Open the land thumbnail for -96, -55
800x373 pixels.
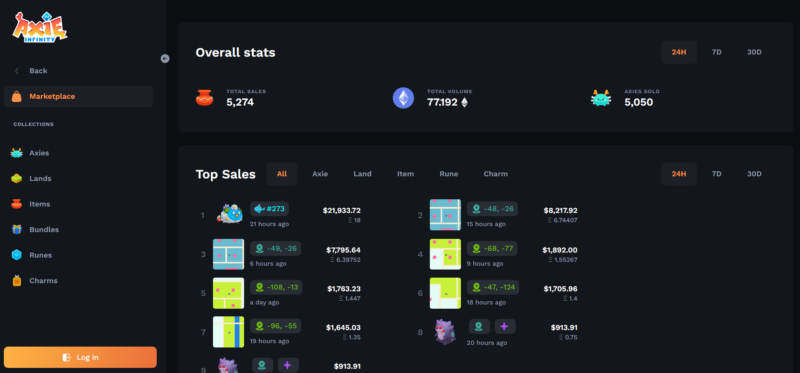tap(228, 332)
